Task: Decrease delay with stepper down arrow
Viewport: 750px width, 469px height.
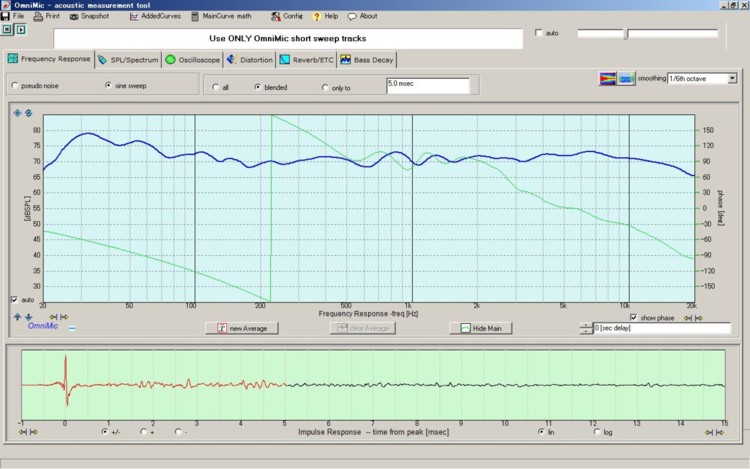Action: coord(586,331)
